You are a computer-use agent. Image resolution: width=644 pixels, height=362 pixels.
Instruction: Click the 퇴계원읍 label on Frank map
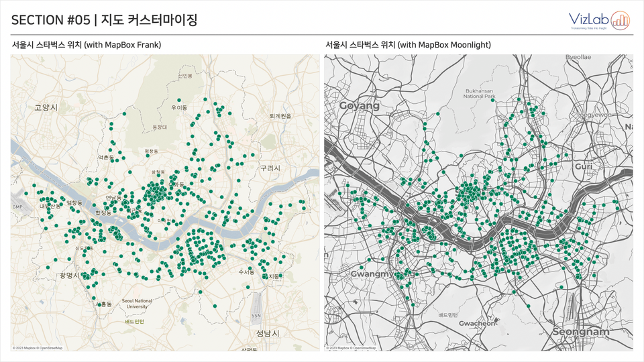pos(280,116)
